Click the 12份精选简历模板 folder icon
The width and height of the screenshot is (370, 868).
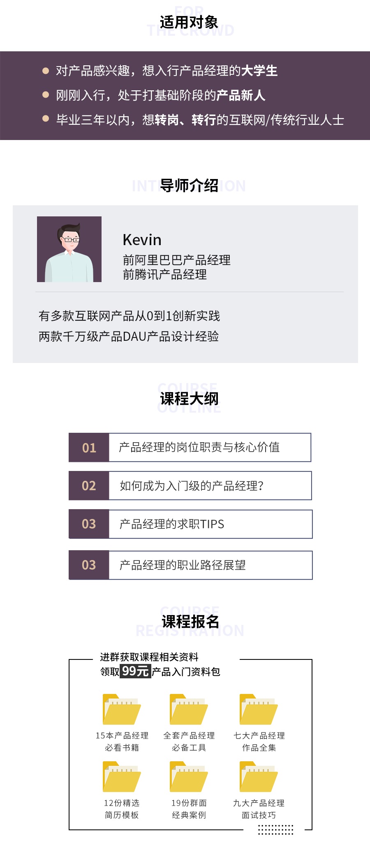click(x=122, y=776)
